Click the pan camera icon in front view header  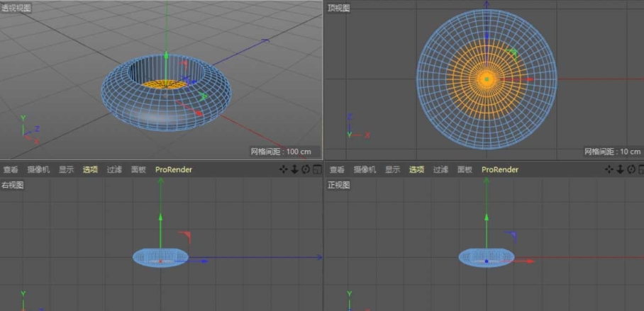click(x=609, y=169)
